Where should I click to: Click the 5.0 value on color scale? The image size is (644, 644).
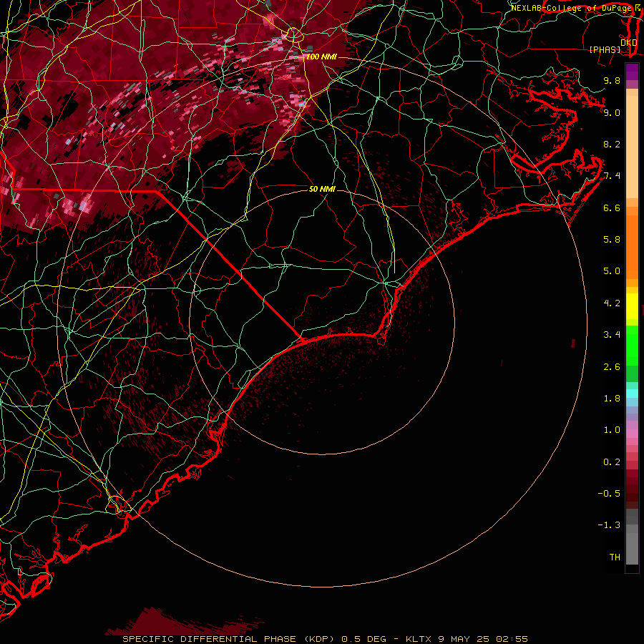pos(612,271)
